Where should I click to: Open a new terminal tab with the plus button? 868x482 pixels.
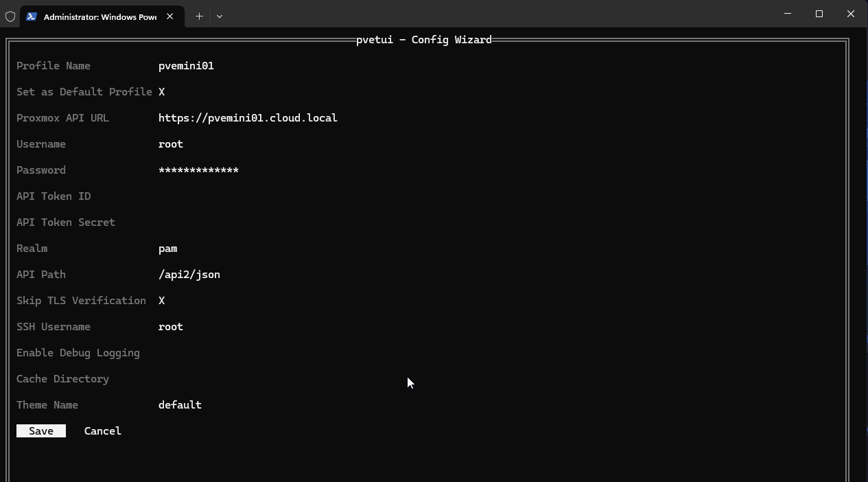(x=199, y=16)
